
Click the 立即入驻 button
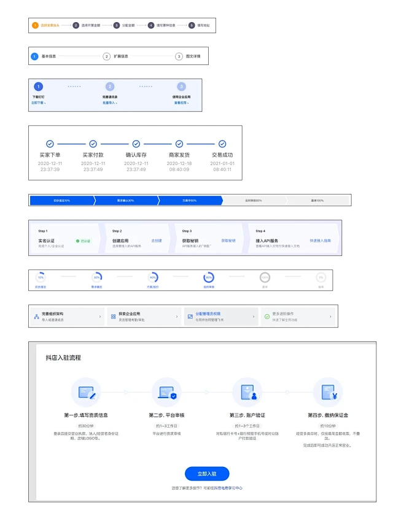point(207,474)
